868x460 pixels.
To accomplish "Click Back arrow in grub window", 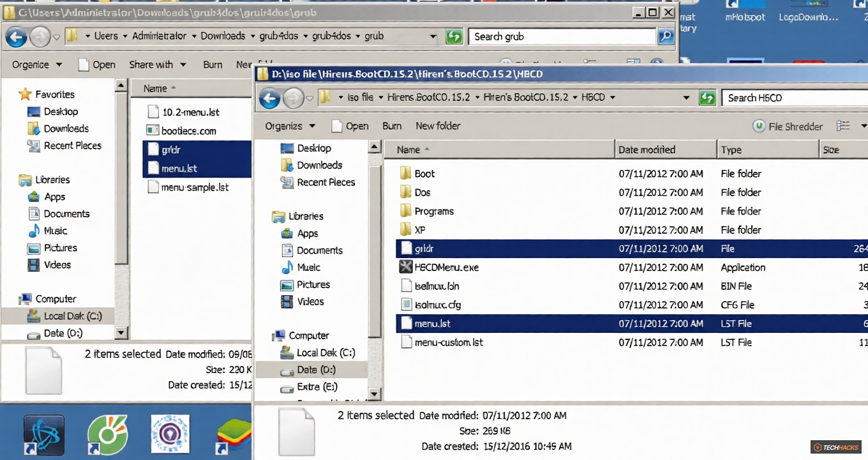I will [x=16, y=36].
